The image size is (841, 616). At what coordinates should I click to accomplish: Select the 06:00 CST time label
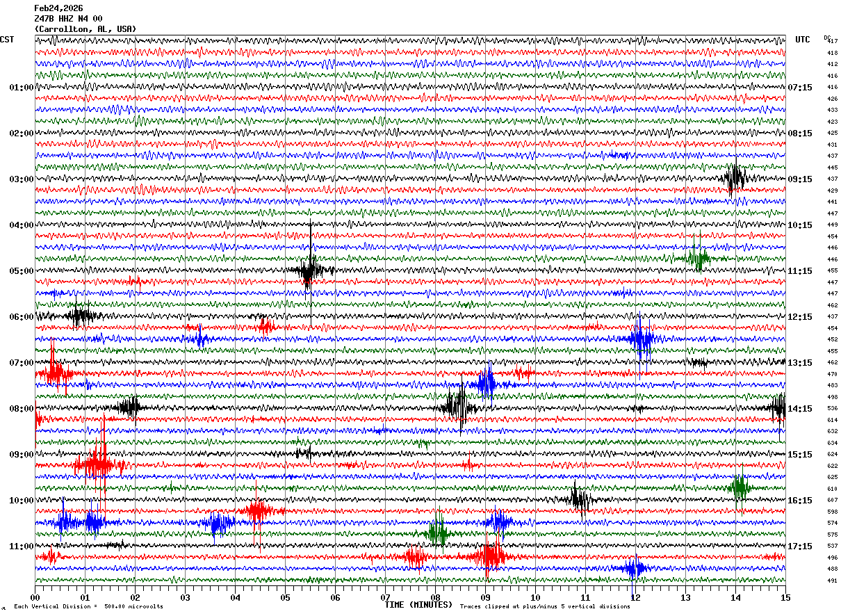click(x=21, y=317)
